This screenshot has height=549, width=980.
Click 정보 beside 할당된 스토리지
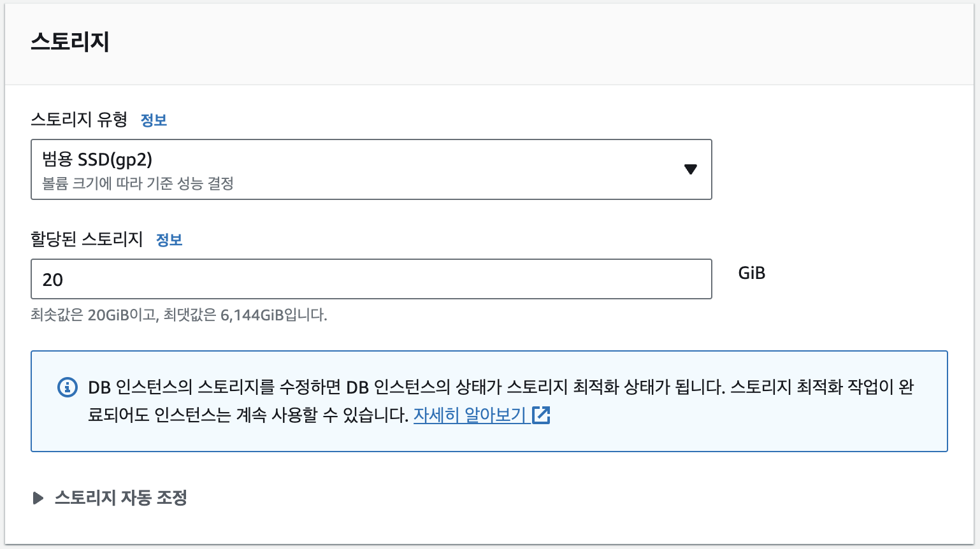point(169,239)
